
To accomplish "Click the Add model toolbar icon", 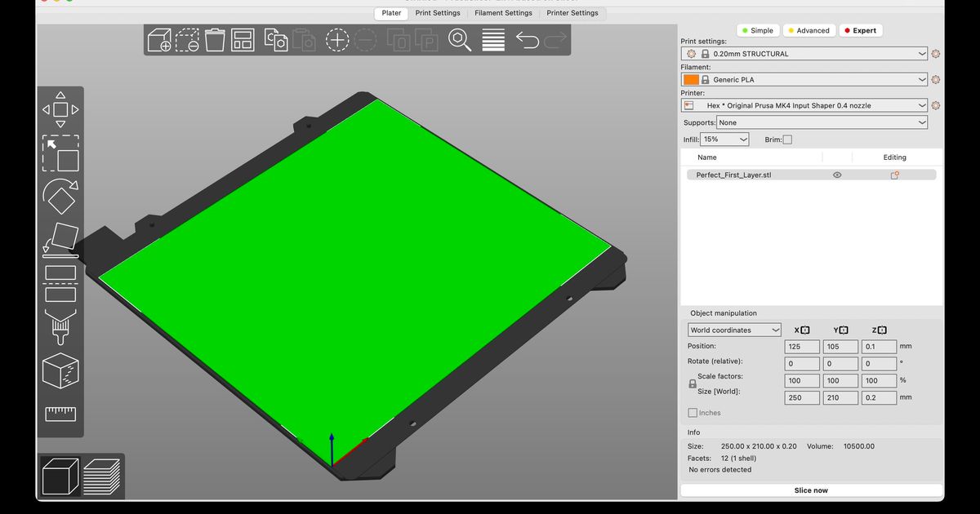I will (159, 39).
